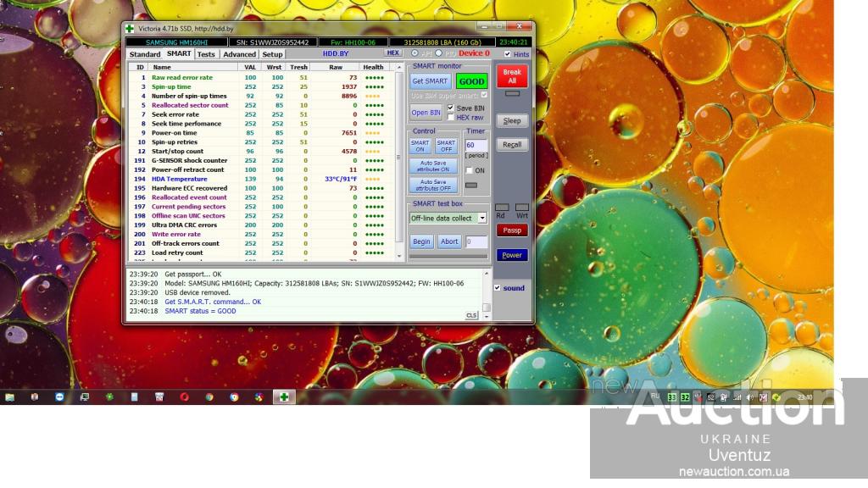Click the Abort test button
Screen dimensions: 868x488
tap(449, 241)
